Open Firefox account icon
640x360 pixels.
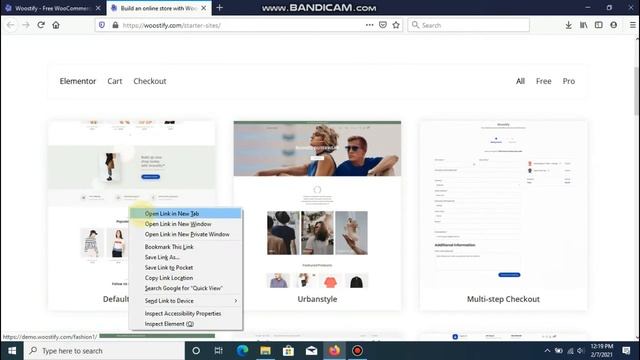[x=613, y=25]
